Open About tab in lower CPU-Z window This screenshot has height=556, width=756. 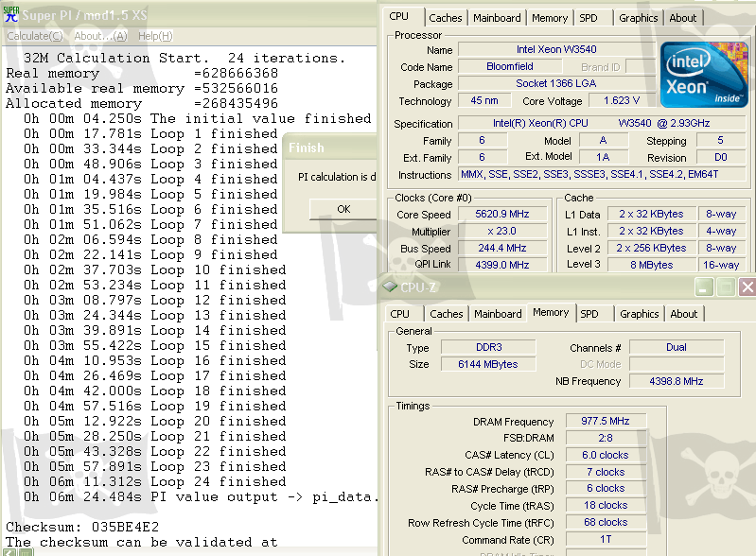684,314
